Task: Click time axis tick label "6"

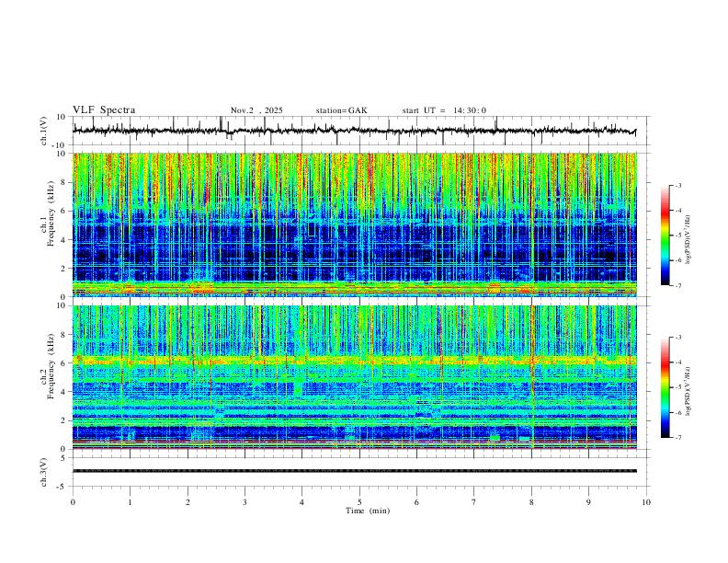Action: [416, 502]
